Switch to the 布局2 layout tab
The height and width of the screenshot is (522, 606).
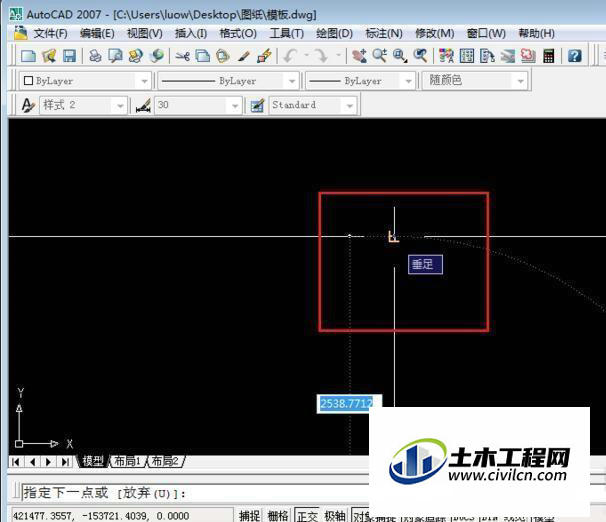point(165,461)
